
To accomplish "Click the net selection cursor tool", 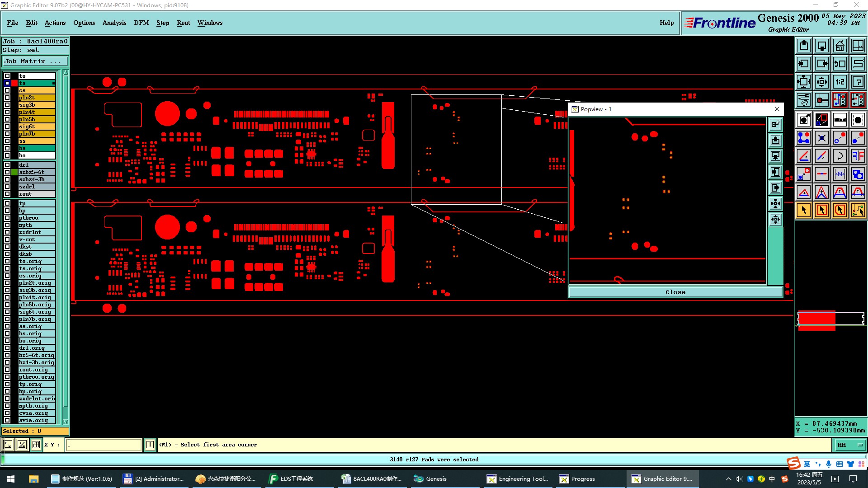I will (x=858, y=210).
